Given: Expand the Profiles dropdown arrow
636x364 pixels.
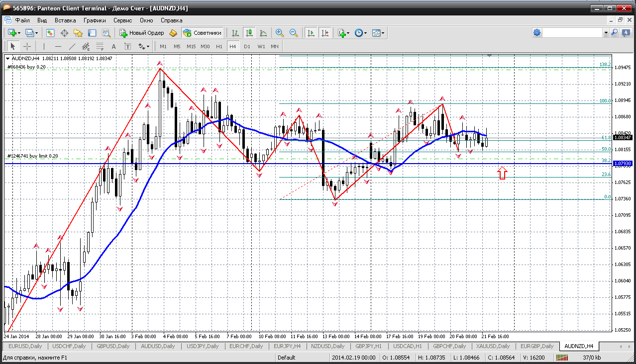Looking at the screenshot, I should (36, 33).
